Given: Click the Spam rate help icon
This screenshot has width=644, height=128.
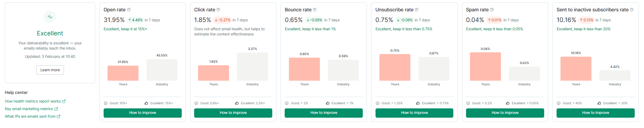Looking at the screenshot, I should 492,10.
